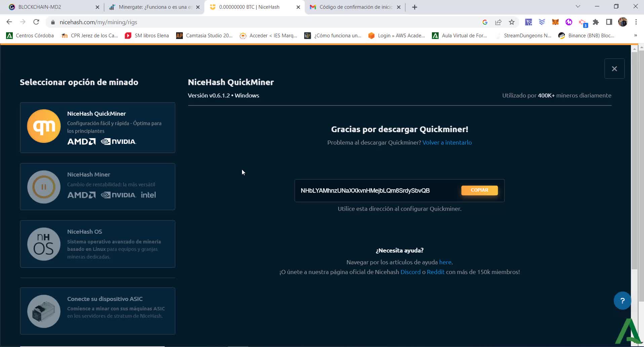Open Login AWS Academy bookmark

(x=397, y=36)
